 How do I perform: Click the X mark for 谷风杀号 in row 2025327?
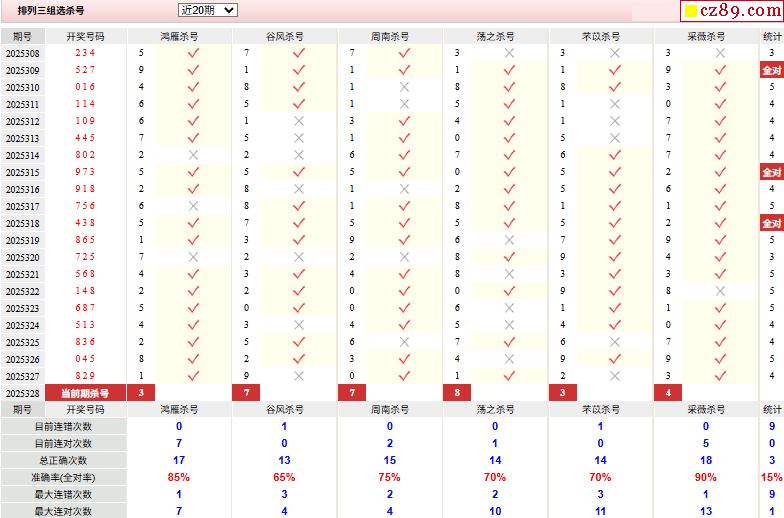pyautogui.click(x=298, y=376)
